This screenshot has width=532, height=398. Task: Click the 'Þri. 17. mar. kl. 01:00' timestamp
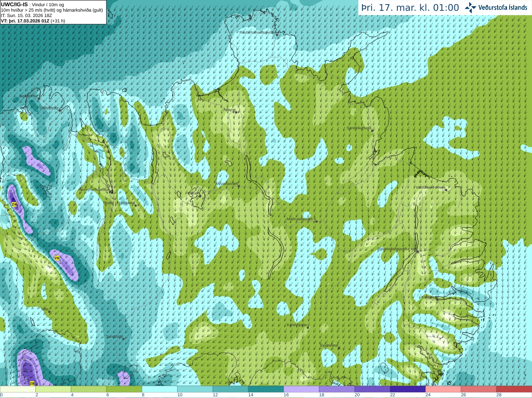click(410, 7)
